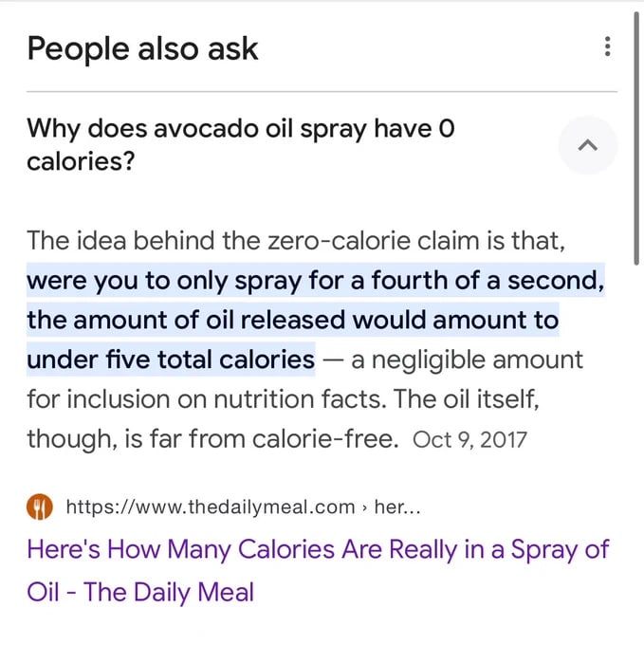Collapse the avocado oil spray question
The image size is (644, 645).
pos(588,146)
